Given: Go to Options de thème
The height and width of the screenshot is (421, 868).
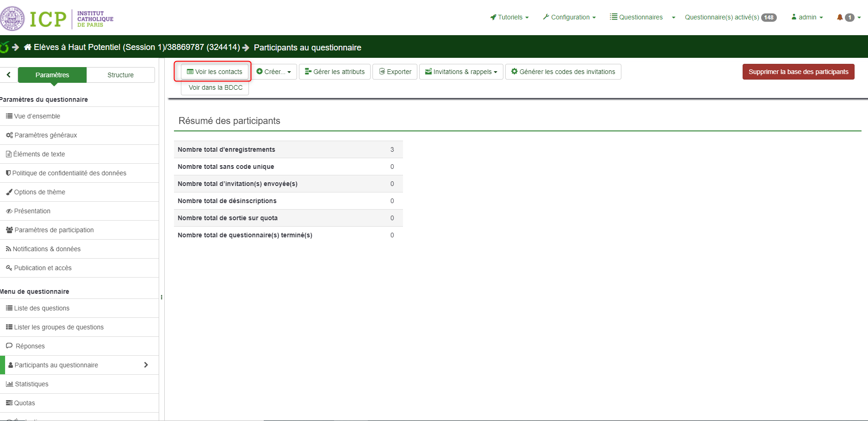Looking at the screenshot, I should [39, 192].
